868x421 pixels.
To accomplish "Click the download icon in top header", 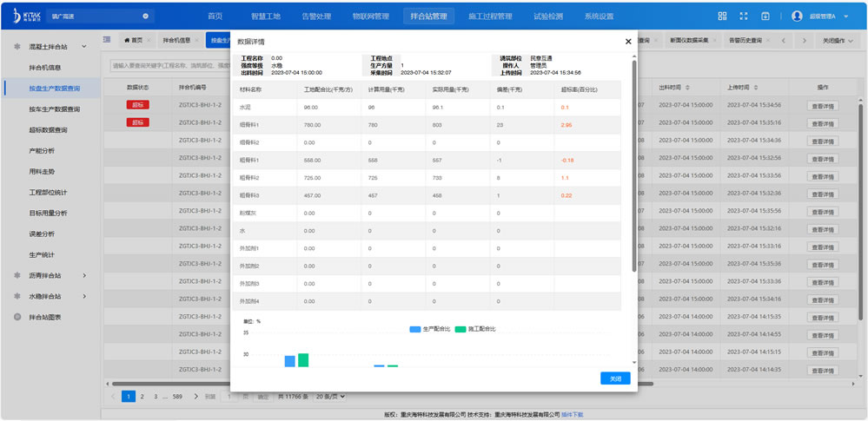I will pos(765,16).
